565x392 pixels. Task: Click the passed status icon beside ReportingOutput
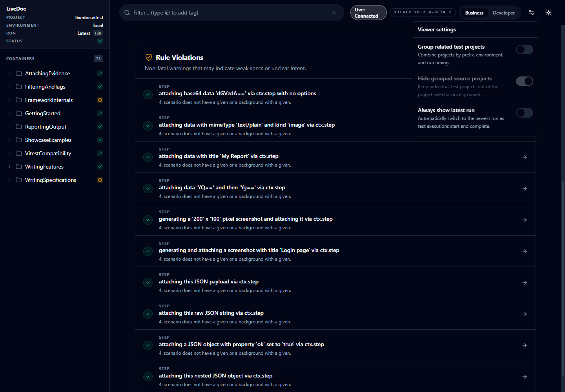point(100,127)
